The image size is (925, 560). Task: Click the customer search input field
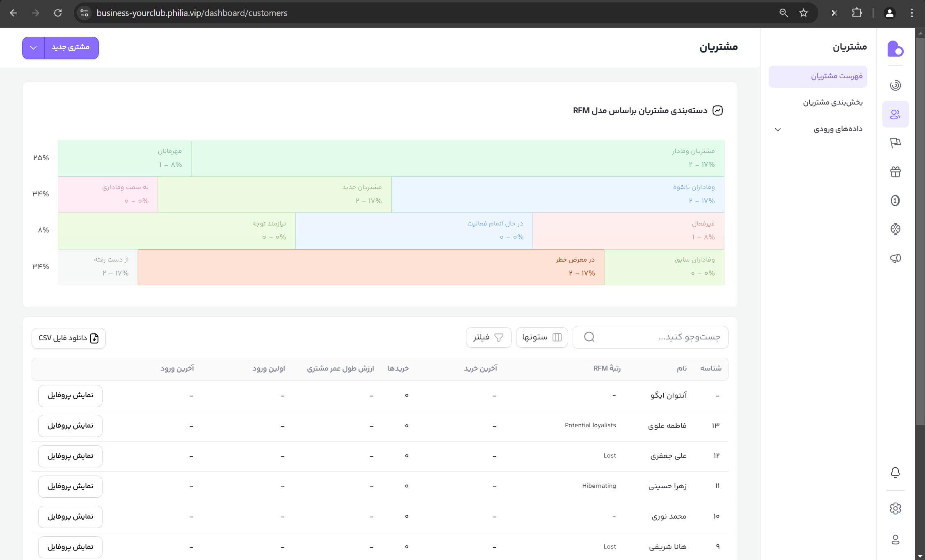(656, 337)
